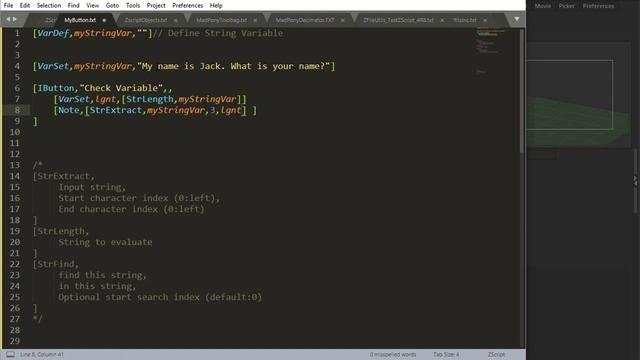Switch to ZFileUtils_TestZScript_4R8.txt tab
Viewport: 640px width, 360px height.
click(398, 20)
